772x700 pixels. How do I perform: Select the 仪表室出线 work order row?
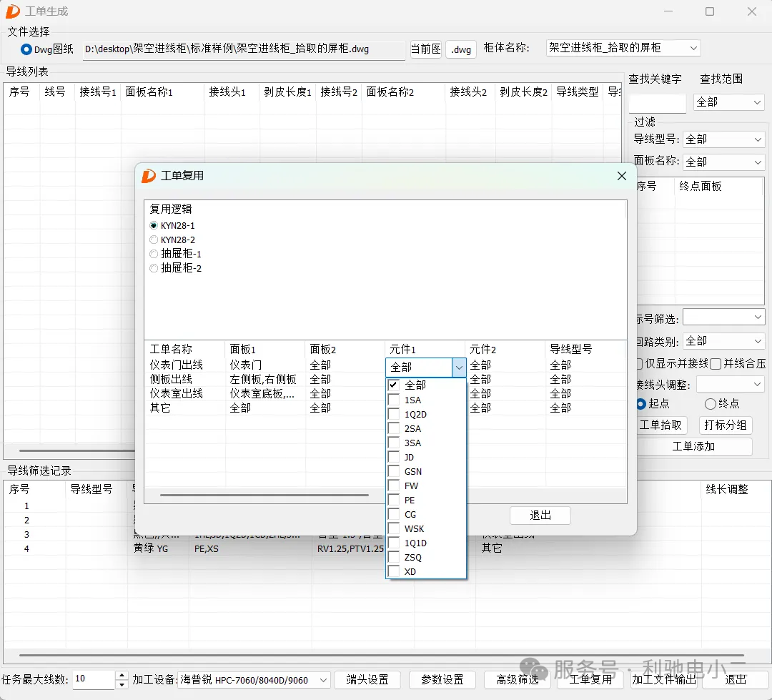177,393
